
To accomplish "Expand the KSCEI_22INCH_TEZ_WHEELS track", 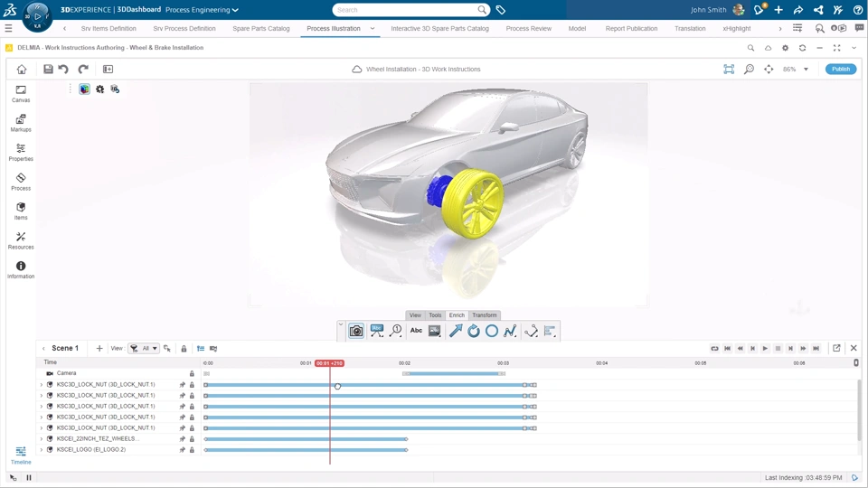I will (x=41, y=439).
